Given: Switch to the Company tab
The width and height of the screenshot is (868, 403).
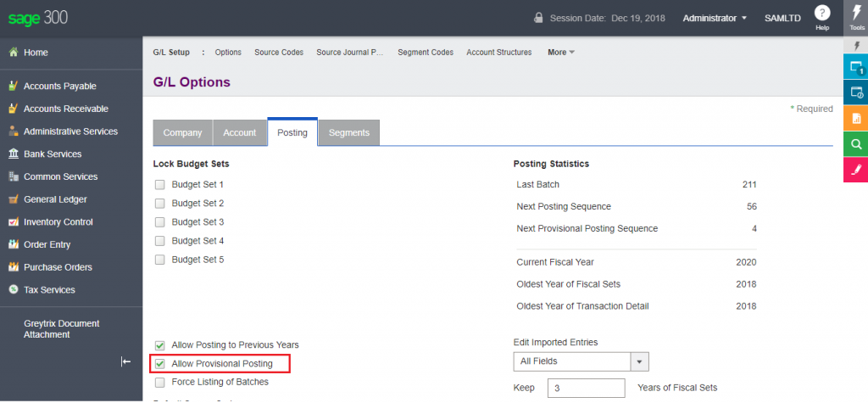Looking at the screenshot, I should (182, 133).
